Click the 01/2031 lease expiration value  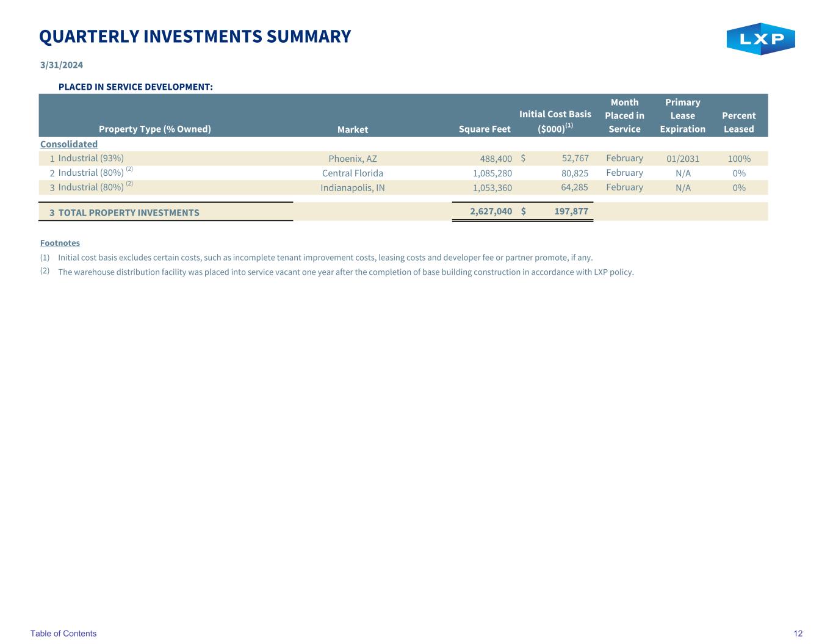tap(683, 159)
